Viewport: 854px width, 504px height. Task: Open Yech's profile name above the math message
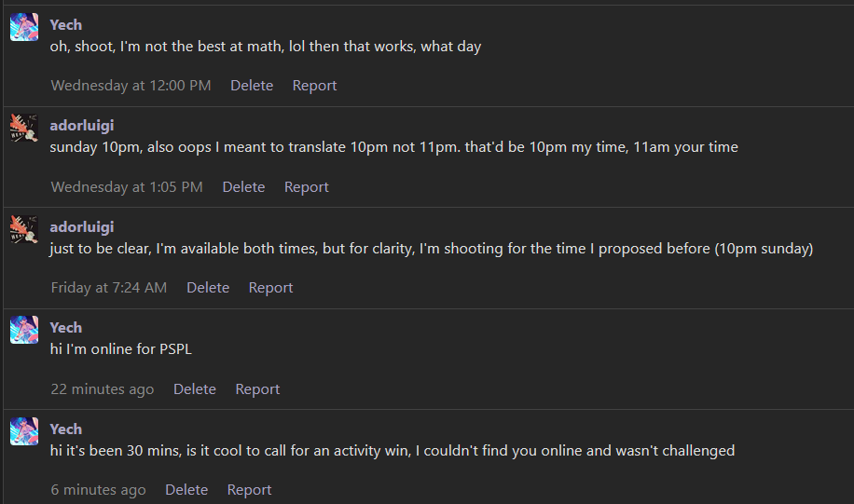pos(66,24)
